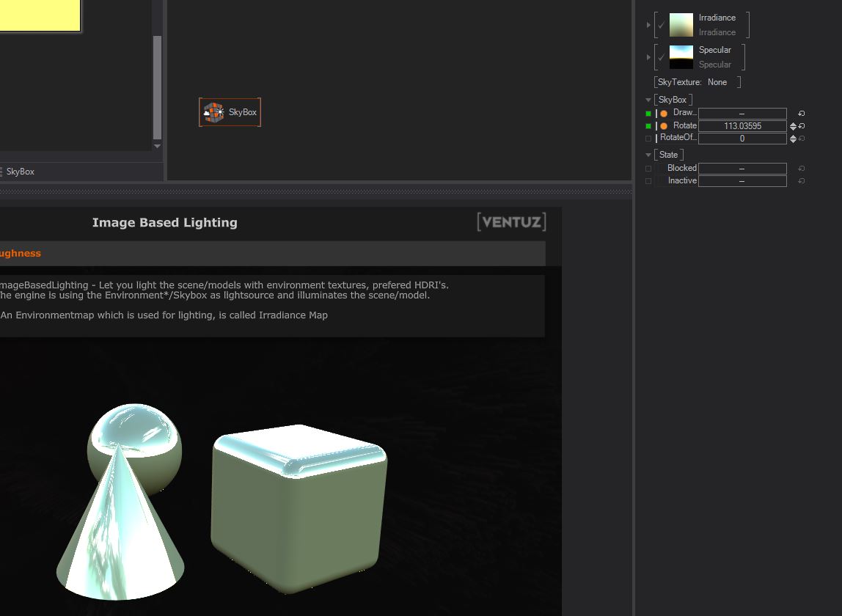Image resolution: width=842 pixels, height=616 pixels.
Task: Tick the checkbox left of the Blocked property
Action: pos(648,169)
